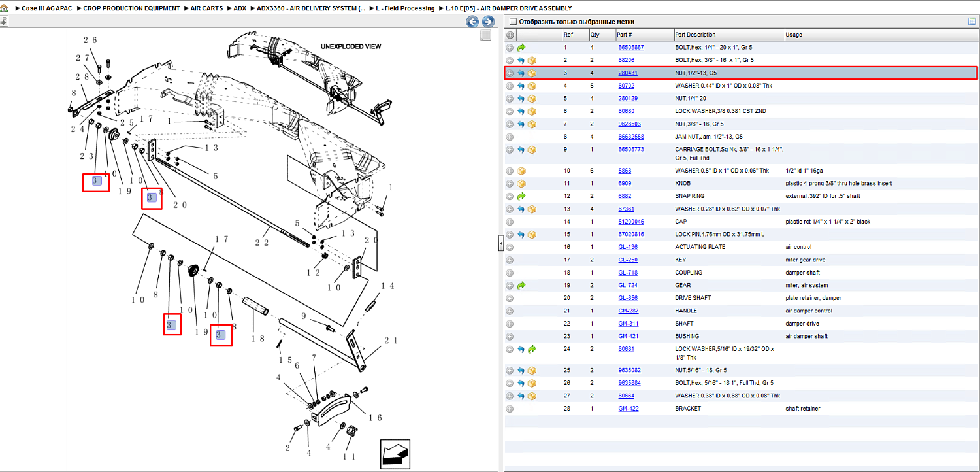Go to the previous diagram with left arrow
980x472 pixels.
(472, 22)
